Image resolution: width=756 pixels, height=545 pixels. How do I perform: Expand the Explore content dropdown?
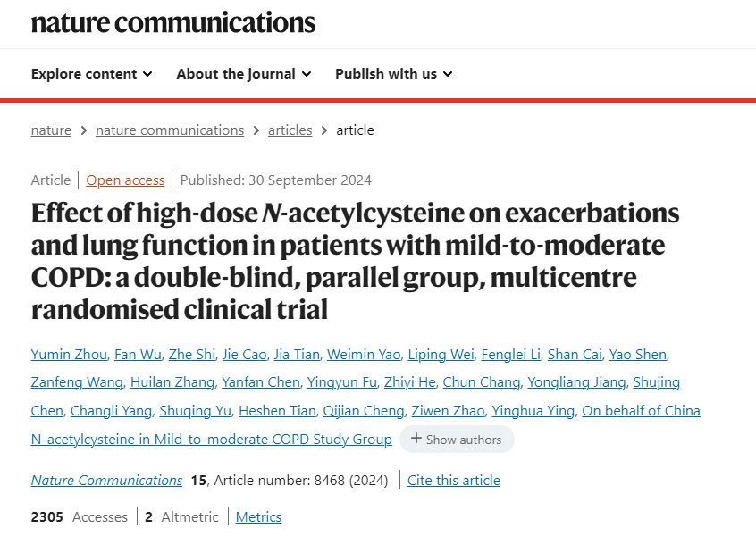click(x=92, y=74)
